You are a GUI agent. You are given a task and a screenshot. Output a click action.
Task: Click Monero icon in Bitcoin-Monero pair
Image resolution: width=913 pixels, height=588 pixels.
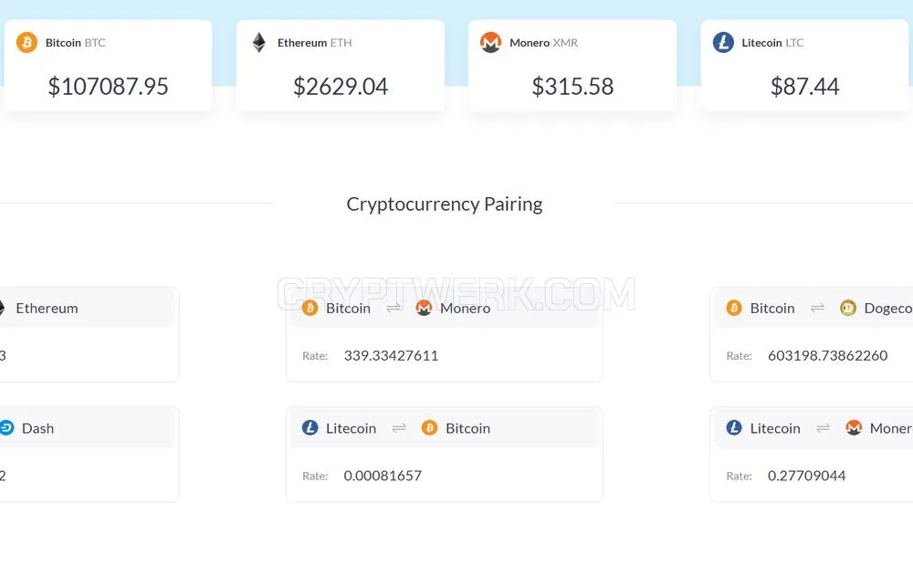(x=424, y=308)
